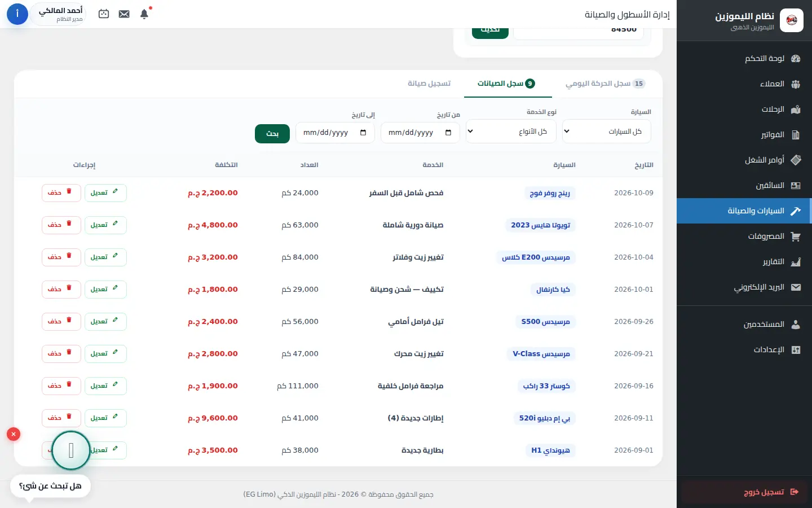This screenshot has height=508, width=812.
Task: Delete the 'كيا كارنفال' maintenance record
Action: tap(61, 290)
